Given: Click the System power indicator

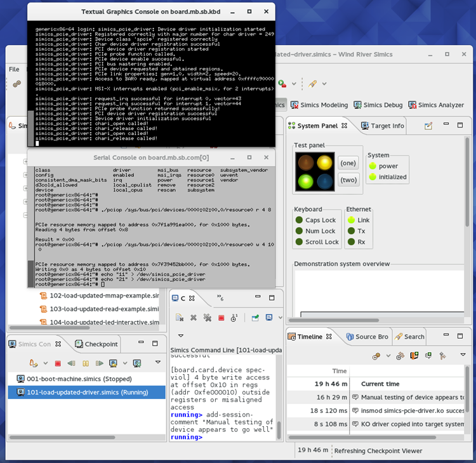Looking at the screenshot, I should pos(373,166).
